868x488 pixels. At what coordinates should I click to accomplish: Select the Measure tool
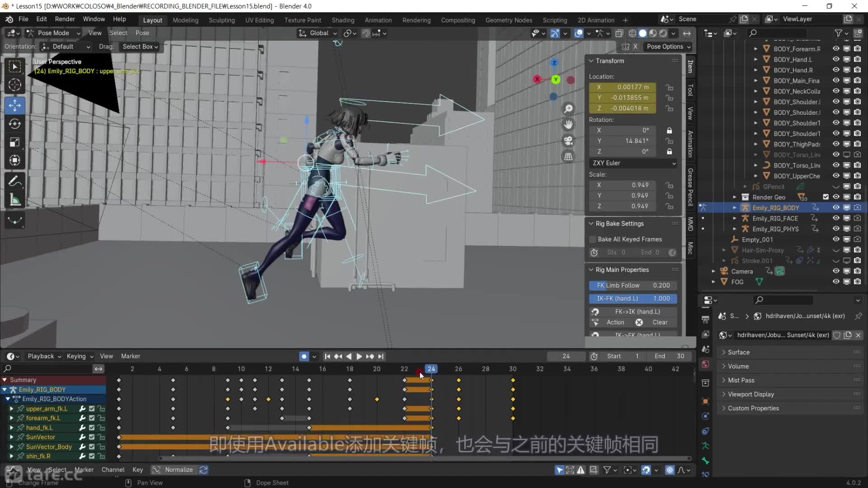click(14, 200)
